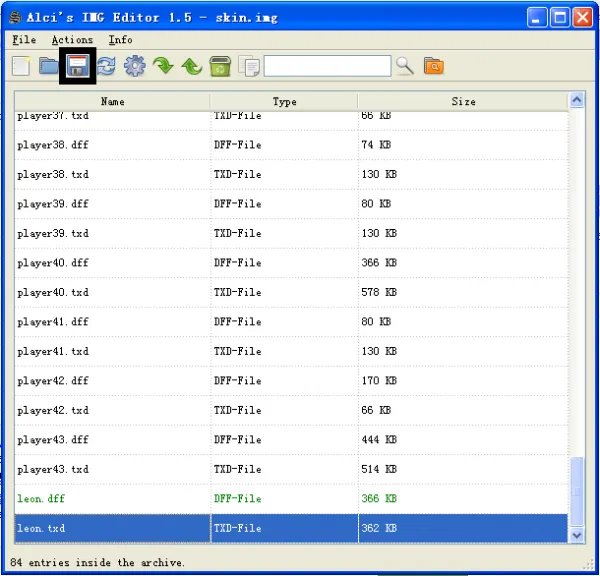Screen dimensions: 600x576
Task: Click inside the toolbar search text field
Action: click(327, 66)
